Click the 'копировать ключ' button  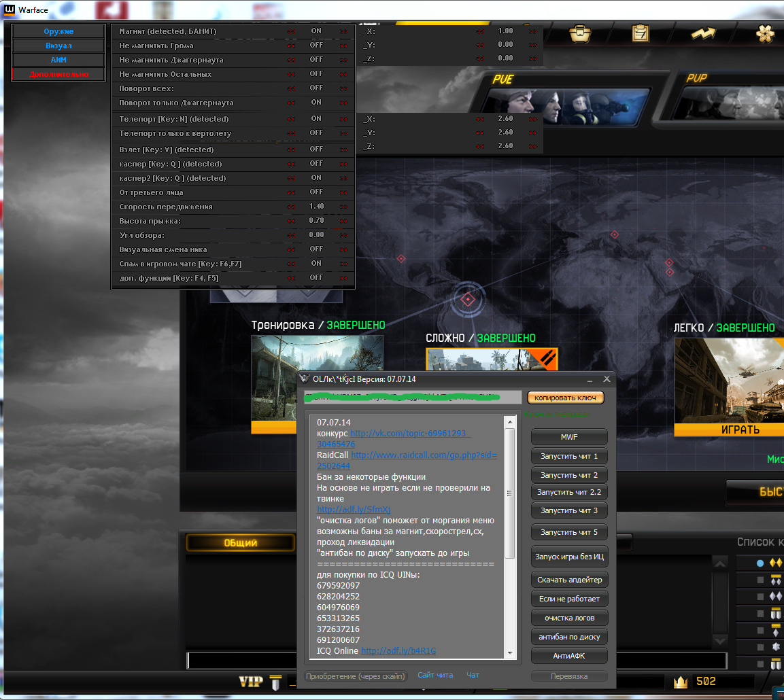[x=565, y=398]
